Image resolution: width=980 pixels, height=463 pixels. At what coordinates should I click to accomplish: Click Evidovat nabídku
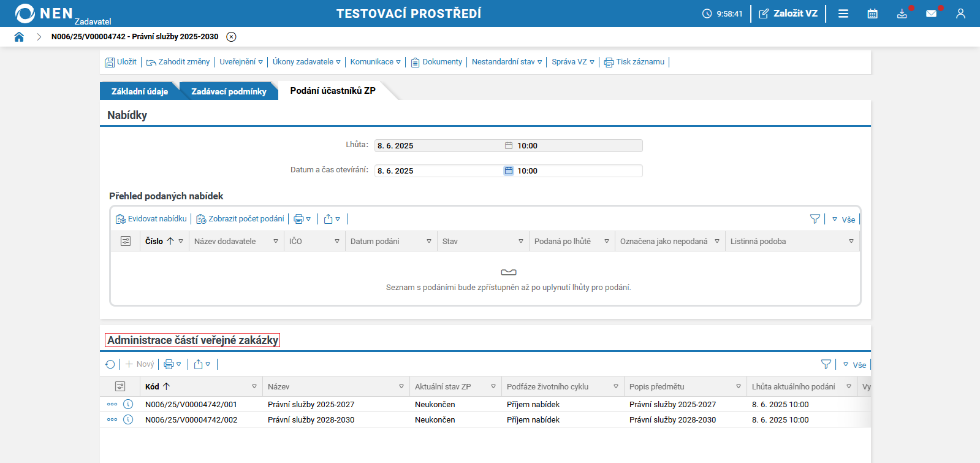(151, 219)
